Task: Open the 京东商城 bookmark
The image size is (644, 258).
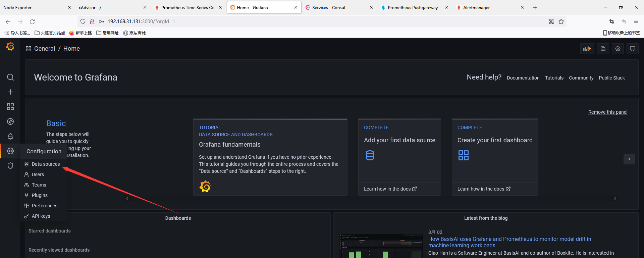Action: [x=134, y=33]
